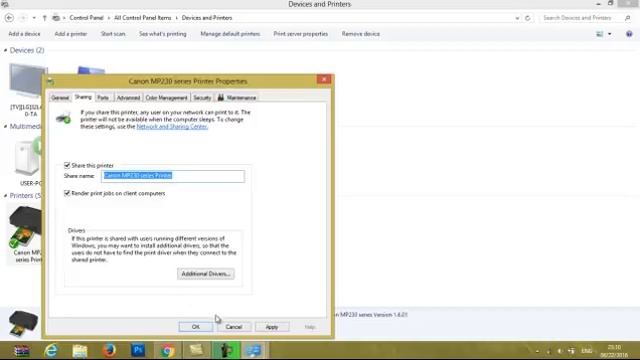This screenshot has width=640, height=360.
Task: Click the ENG language indicator
Action: coord(587,351)
